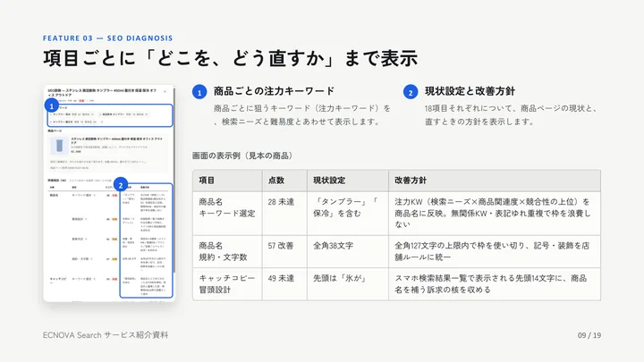Viewport: 644px width, 362px height.
Task: Click the improvement cell starting スマホ検索結果一覧
Action: [495, 284]
